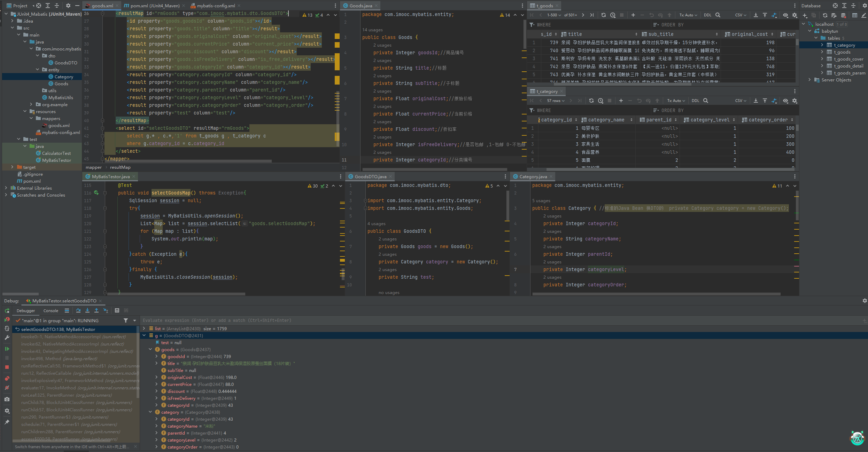Click the Mute Breakpoints icon
The width and height of the screenshot is (868, 452).
coord(7,388)
